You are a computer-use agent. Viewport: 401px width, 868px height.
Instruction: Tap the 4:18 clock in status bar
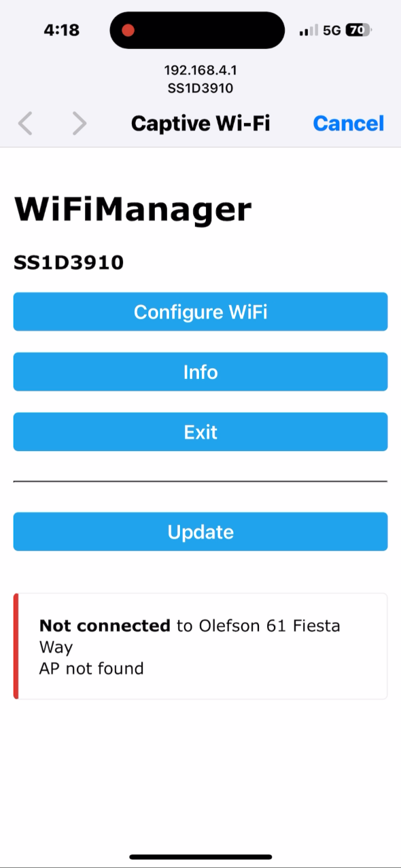(x=61, y=30)
